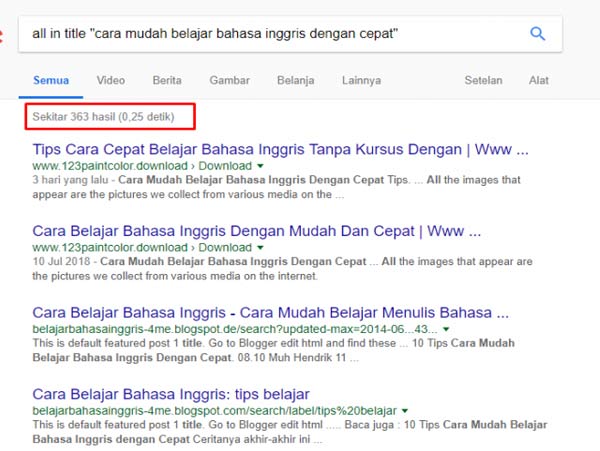This screenshot has height=451, width=600.
Task: Open result 'Cara Mudah Belajar Menulis Bahasa'
Action: pos(271,313)
